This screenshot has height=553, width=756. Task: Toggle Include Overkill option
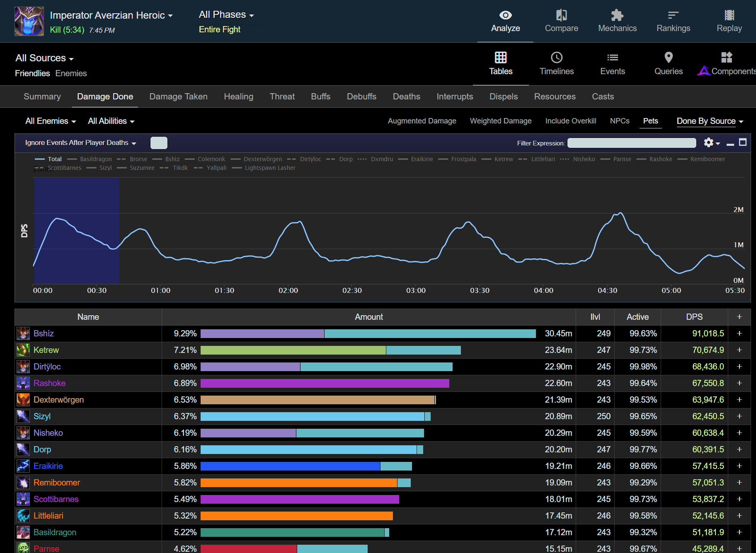tap(570, 121)
